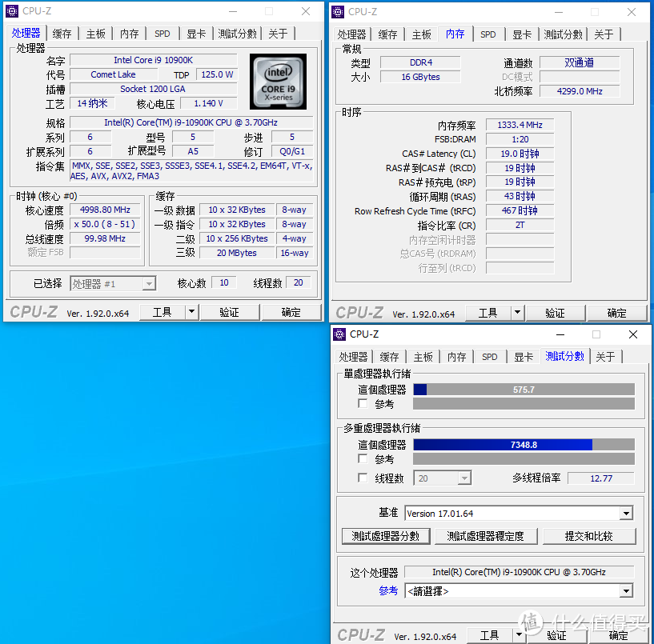654x644 pixels.
Task: Click 验证 button in memory window
Action: [x=556, y=313]
